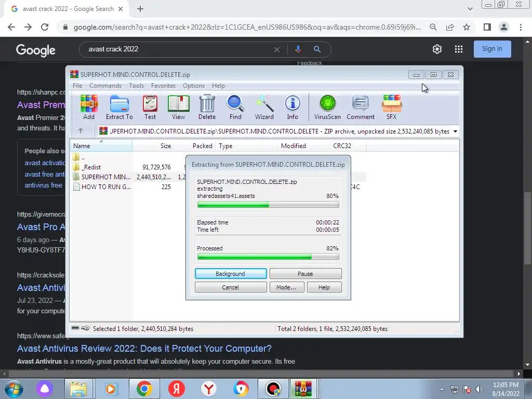The height and width of the screenshot is (399, 532).
Task: Click the View book icon
Action: pos(179,107)
